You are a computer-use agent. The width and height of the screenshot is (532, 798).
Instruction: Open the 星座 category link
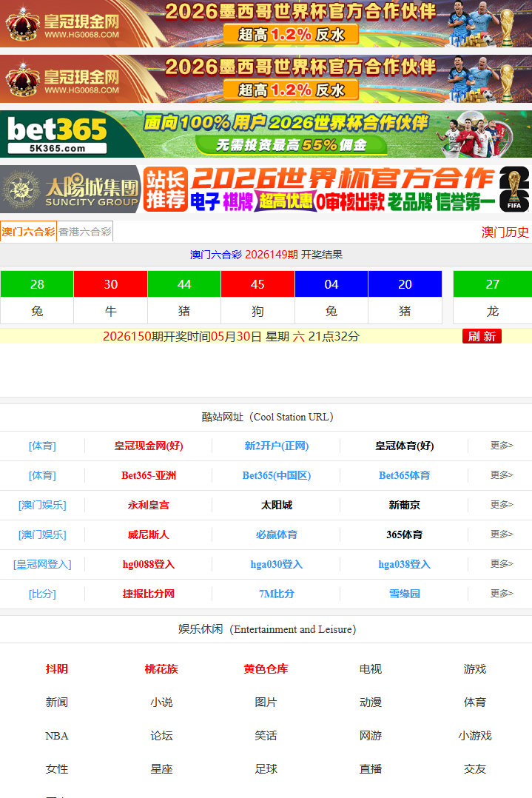click(161, 769)
